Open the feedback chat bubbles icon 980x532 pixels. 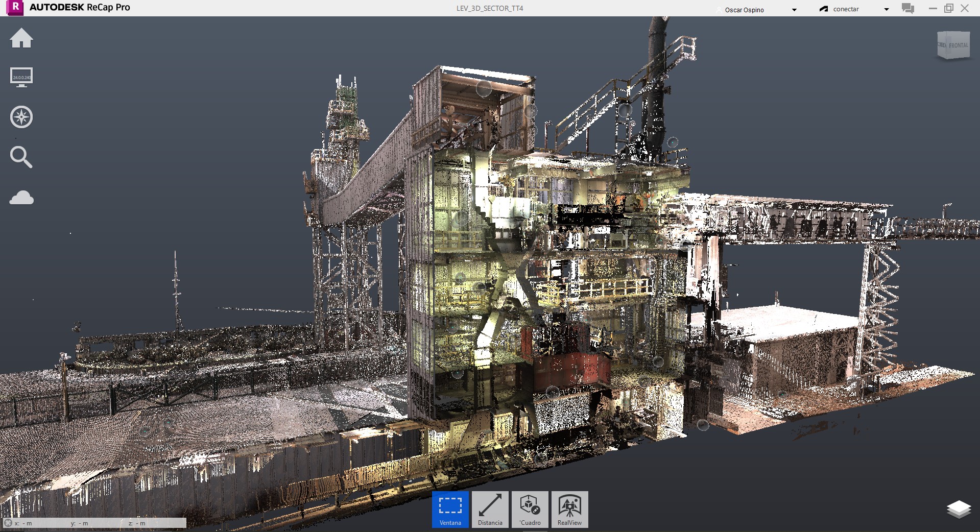coord(908,9)
